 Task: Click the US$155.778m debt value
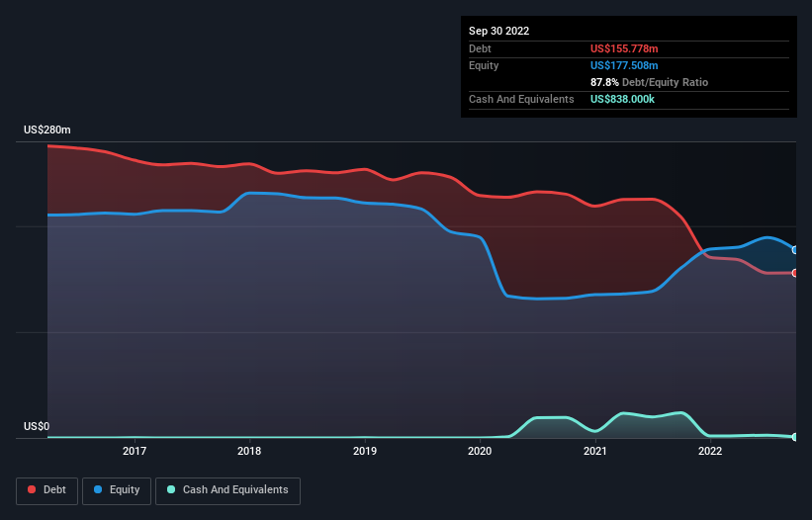624,48
